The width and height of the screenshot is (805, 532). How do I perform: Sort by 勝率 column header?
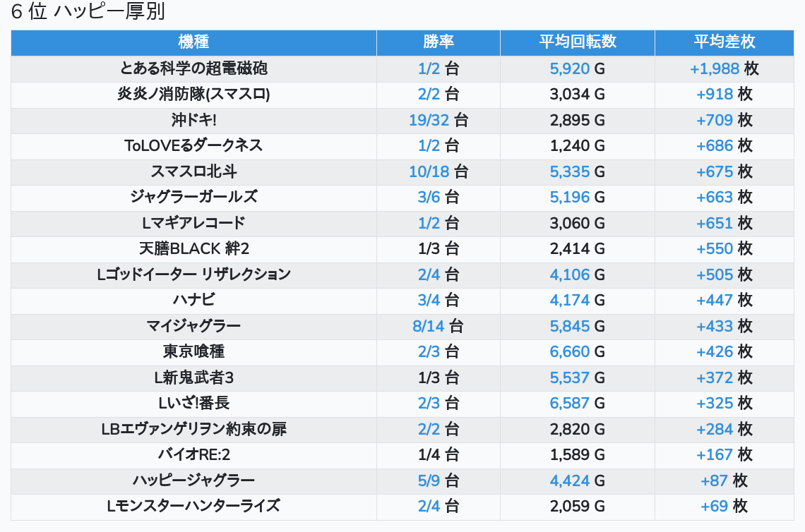[x=439, y=42]
